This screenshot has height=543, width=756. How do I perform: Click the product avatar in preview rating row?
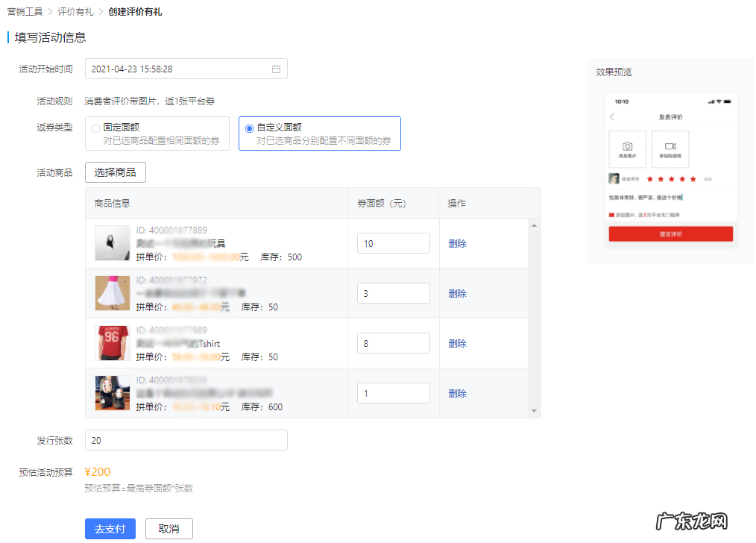tap(614, 179)
